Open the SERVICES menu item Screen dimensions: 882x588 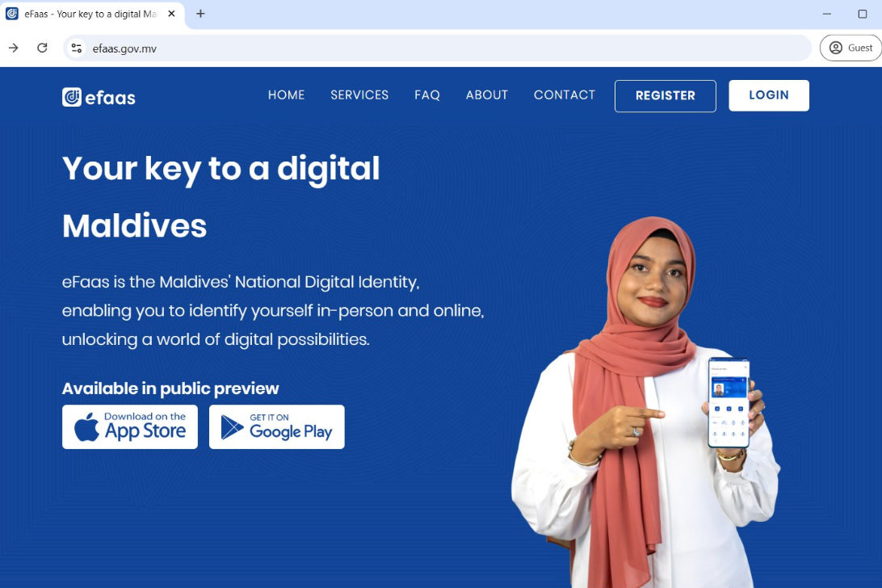tap(359, 95)
